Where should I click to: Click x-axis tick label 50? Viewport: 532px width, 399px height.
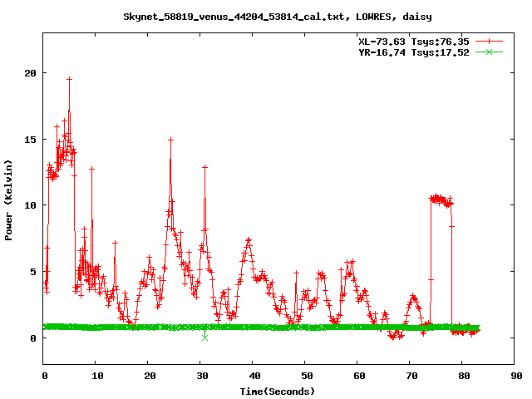[307, 376]
